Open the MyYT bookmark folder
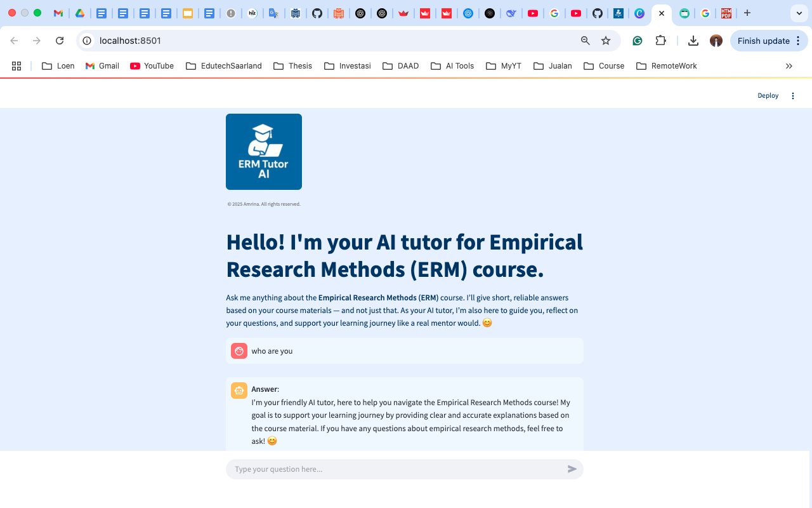 click(504, 65)
